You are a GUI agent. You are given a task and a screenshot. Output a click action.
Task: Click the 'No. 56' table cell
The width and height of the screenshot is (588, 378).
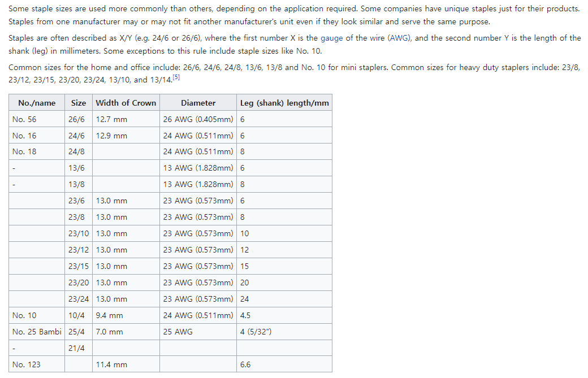point(24,119)
